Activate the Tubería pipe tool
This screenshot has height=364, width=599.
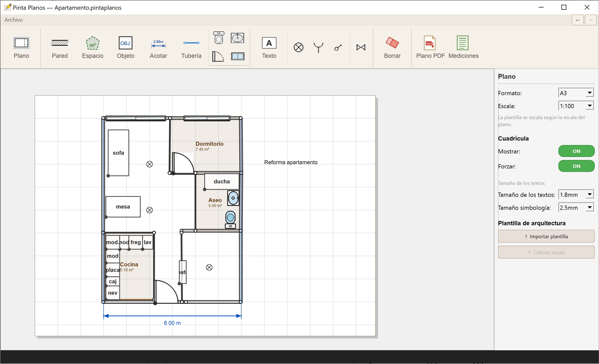191,48
